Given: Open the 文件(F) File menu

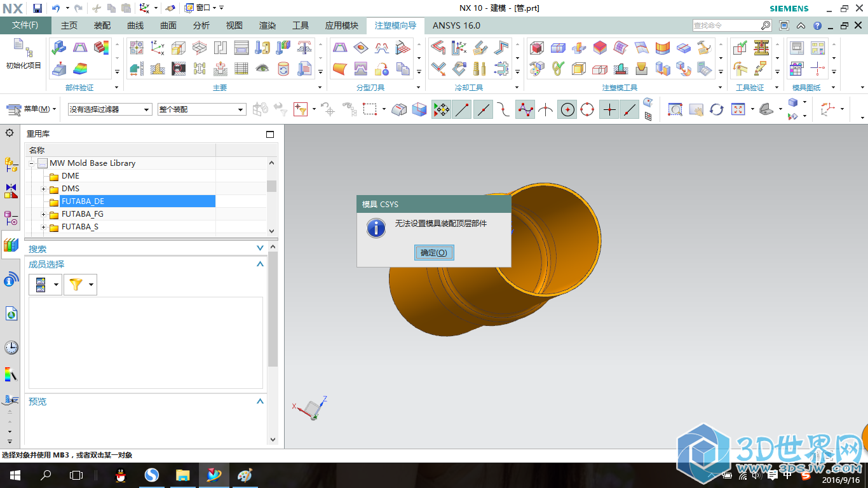Looking at the screenshot, I should [x=25, y=25].
